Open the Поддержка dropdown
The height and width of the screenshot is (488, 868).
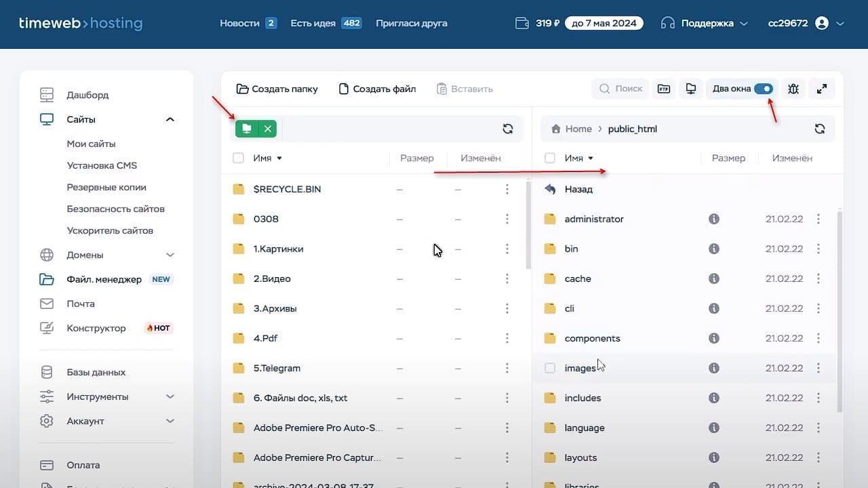[705, 23]
